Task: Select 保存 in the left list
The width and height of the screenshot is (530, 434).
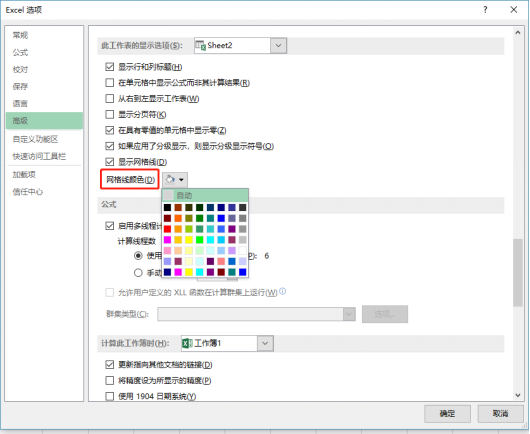Action: (x=44, y=87)
